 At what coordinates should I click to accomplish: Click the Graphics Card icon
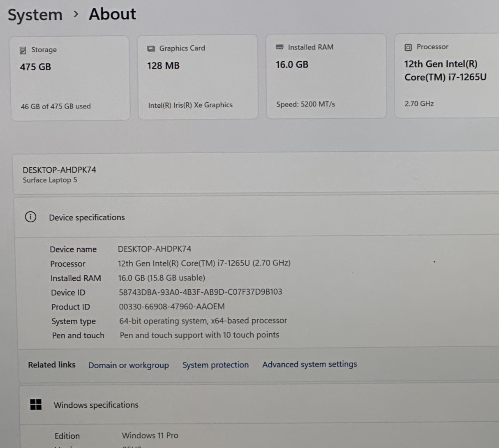pos(151,48)
